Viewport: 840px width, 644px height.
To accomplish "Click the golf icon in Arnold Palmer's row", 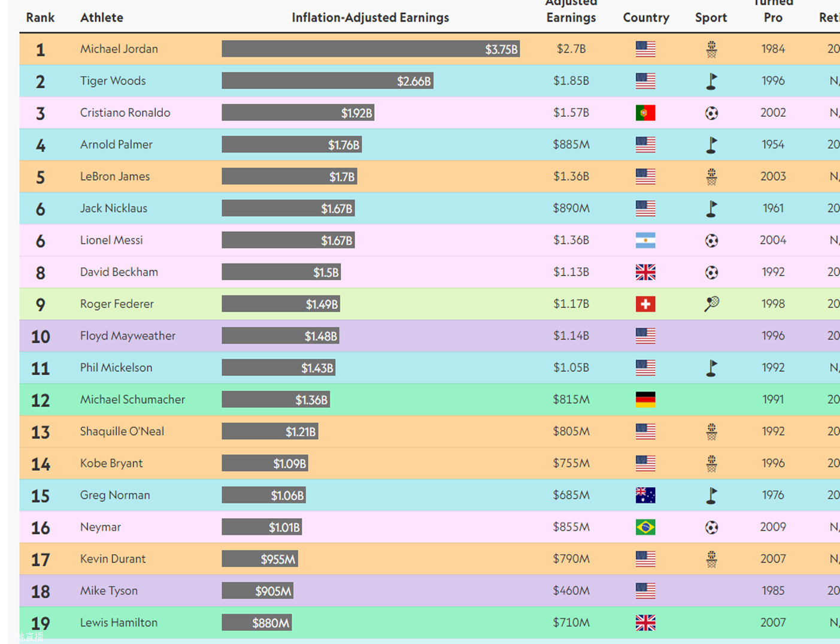I will click(x=711, y=144).
